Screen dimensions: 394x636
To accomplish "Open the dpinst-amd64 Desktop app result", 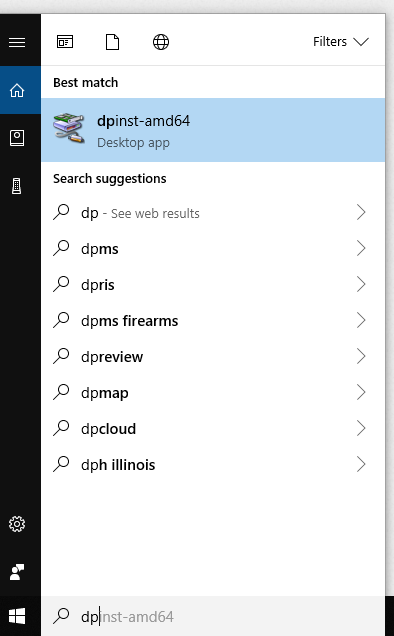I will pyautogui.click(x=213, y=130).
